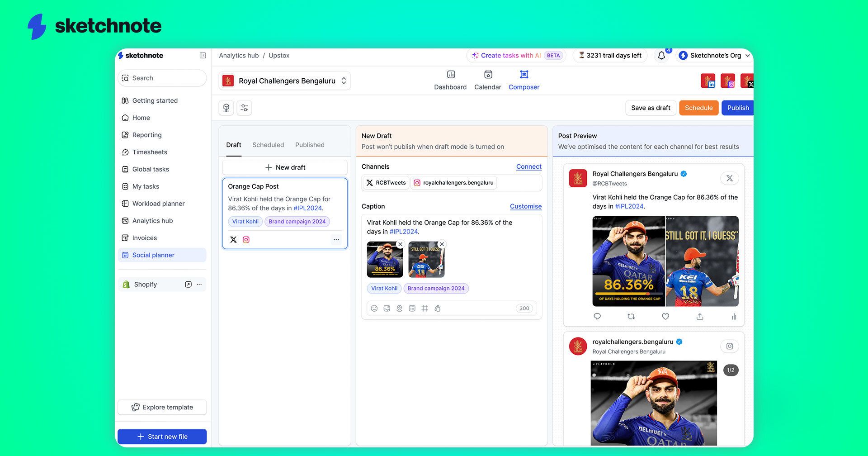Click the heart like icon in X preview
This screenshot has width=868, height=456.
pos(665,317)
